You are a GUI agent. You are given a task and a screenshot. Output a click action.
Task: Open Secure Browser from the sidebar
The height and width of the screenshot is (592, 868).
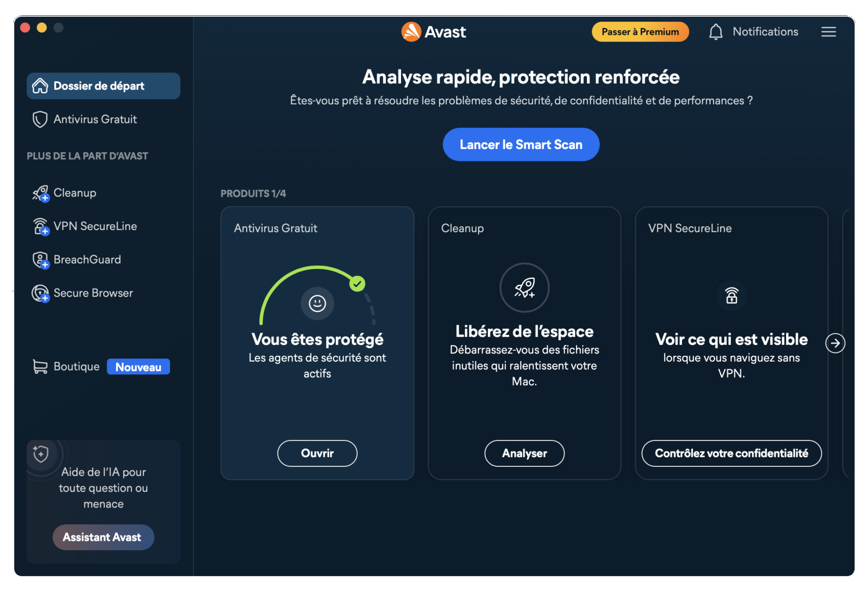pos(104,293)
